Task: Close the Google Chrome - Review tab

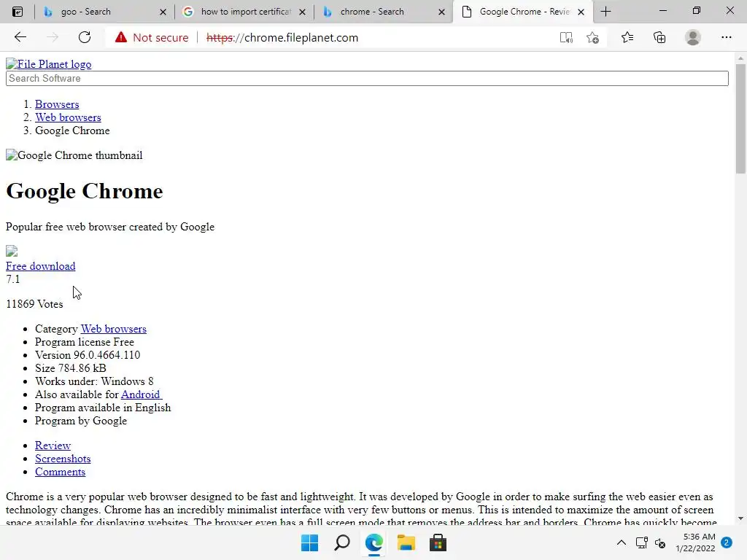Action: (x=581, y=12)
